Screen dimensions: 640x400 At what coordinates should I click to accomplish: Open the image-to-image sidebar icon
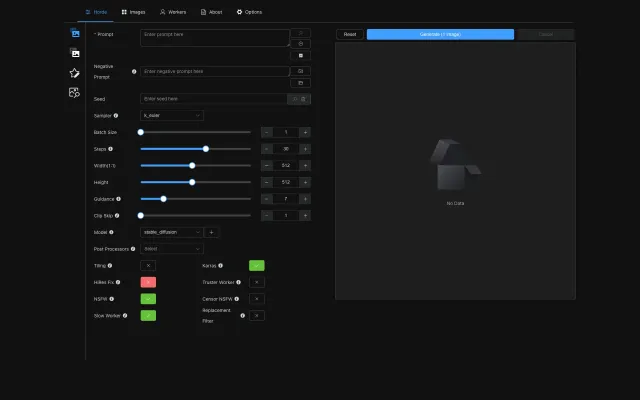coord(74,52)
